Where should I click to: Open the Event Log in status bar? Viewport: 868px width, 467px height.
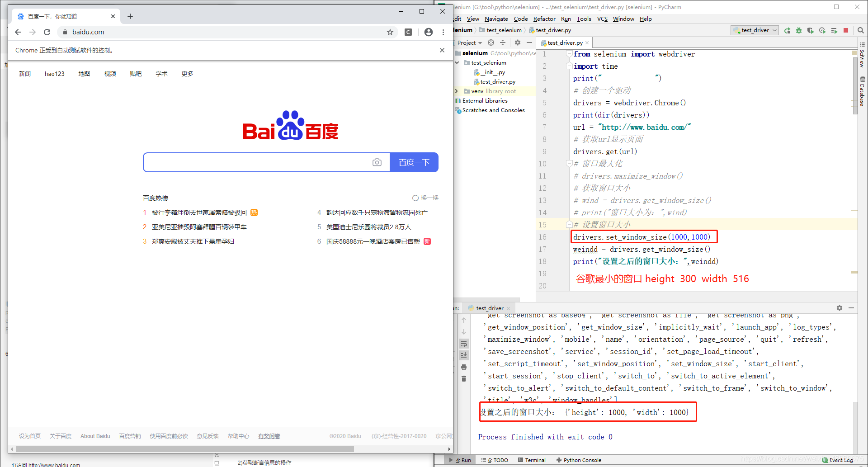[837, 460]
